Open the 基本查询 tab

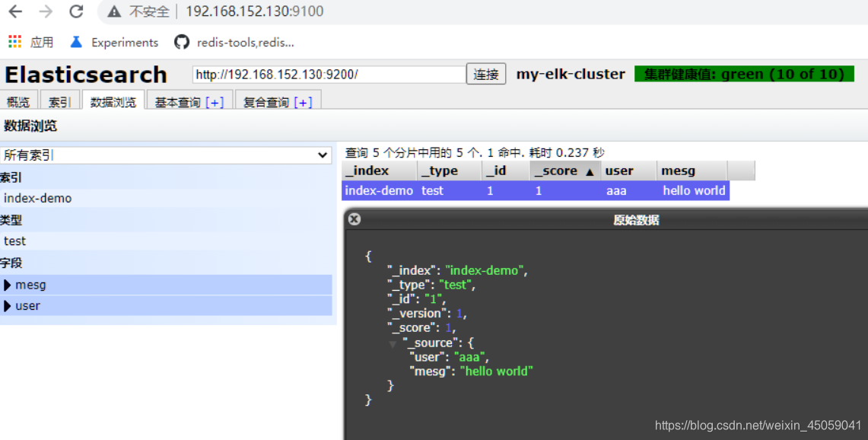tap(178, 102)
